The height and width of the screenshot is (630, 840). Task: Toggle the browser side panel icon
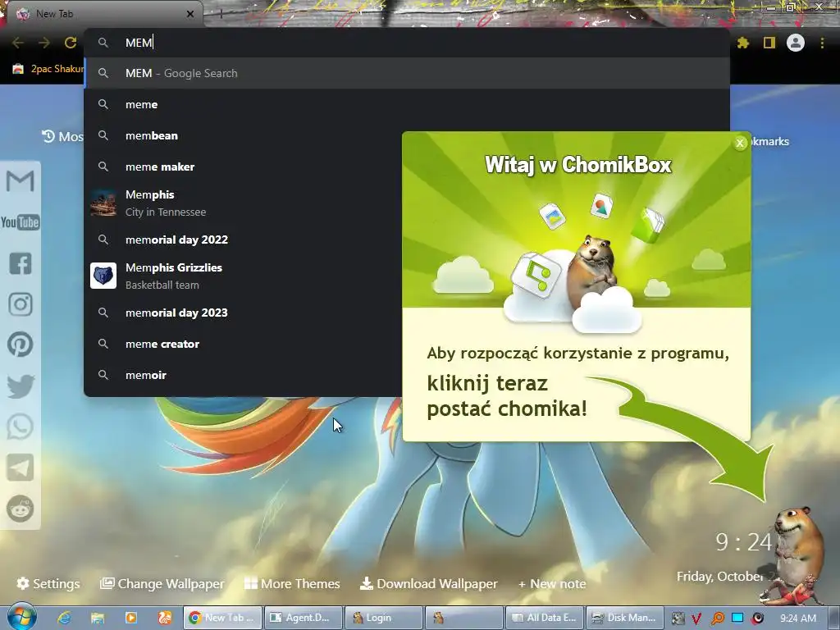[x=769, y=43]
